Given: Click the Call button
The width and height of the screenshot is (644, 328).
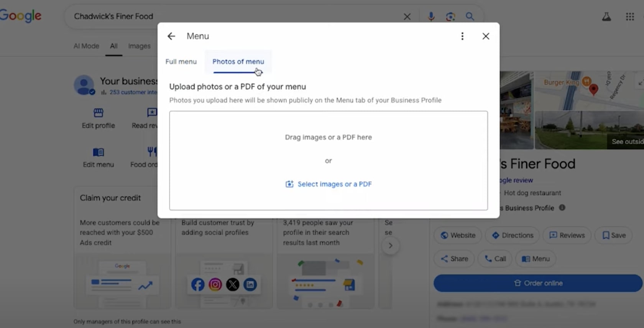Looking at the screenshot, I should click(x=495, y=259).
